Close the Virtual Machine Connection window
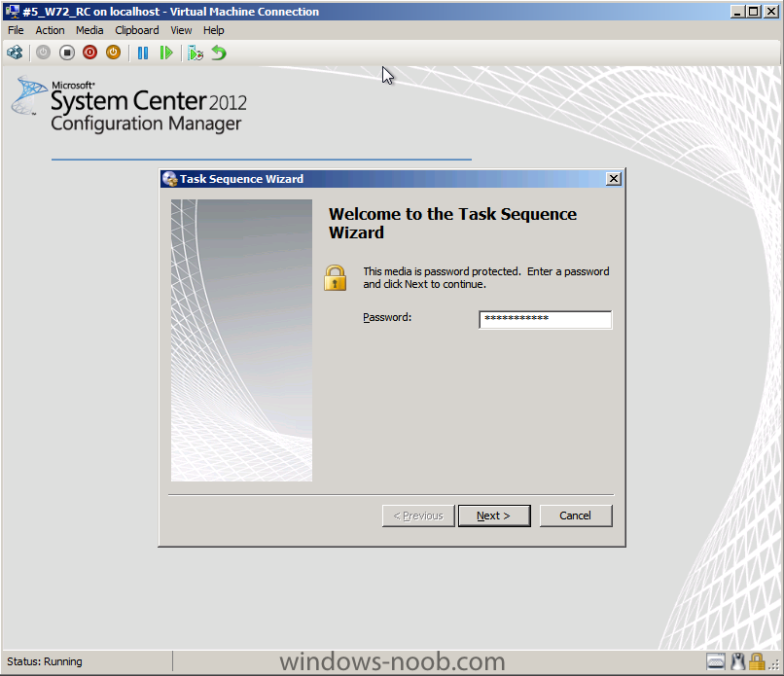 pyautogui.click(x=771, y=11)
